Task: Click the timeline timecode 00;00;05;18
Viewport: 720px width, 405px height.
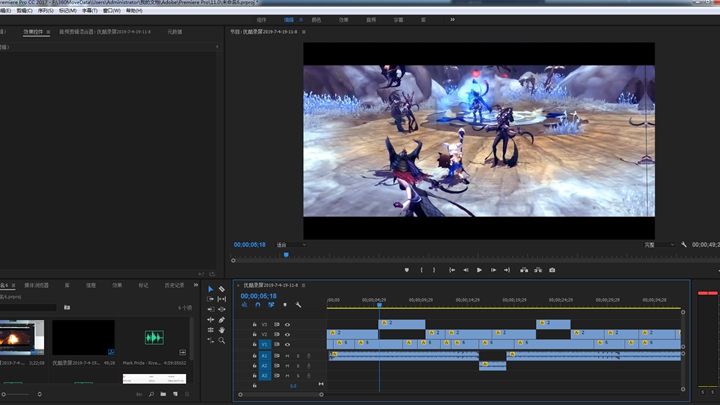Action: tap(259, 296)
